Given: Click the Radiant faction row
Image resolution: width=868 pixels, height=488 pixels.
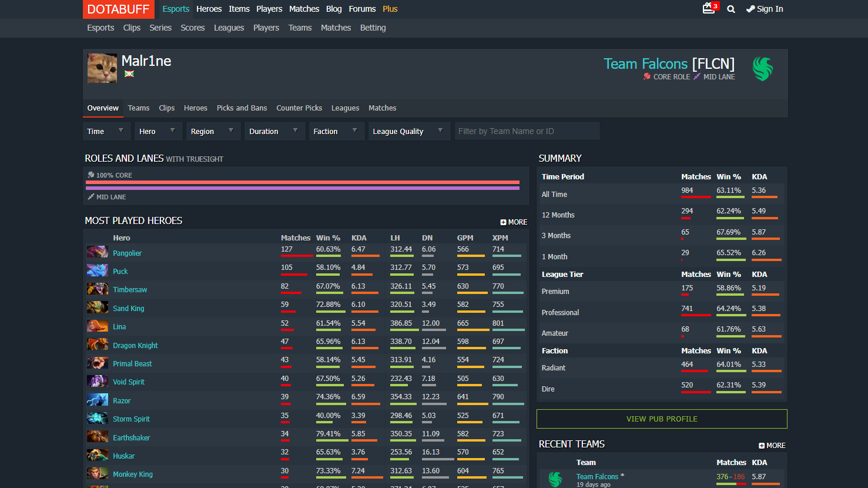Looking at the screenshot, I should coord(662,367).
